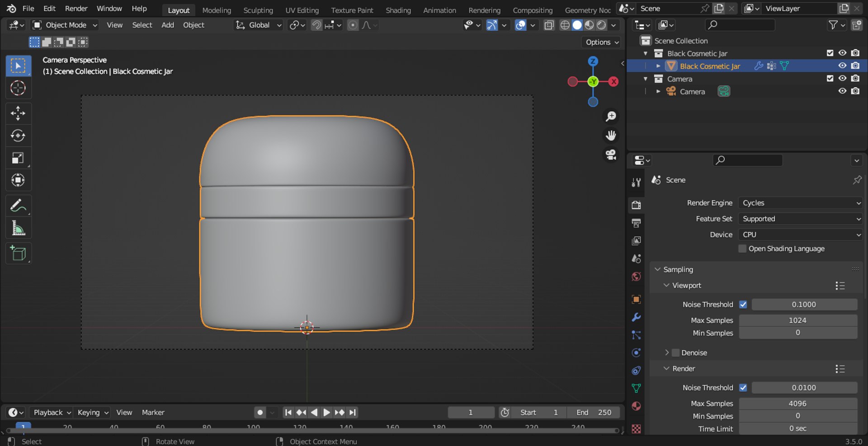Image resolution: width=868 pixels, height=446 pixels.
Task: Click render Max Samples field 4096
Action: [798, 404]
